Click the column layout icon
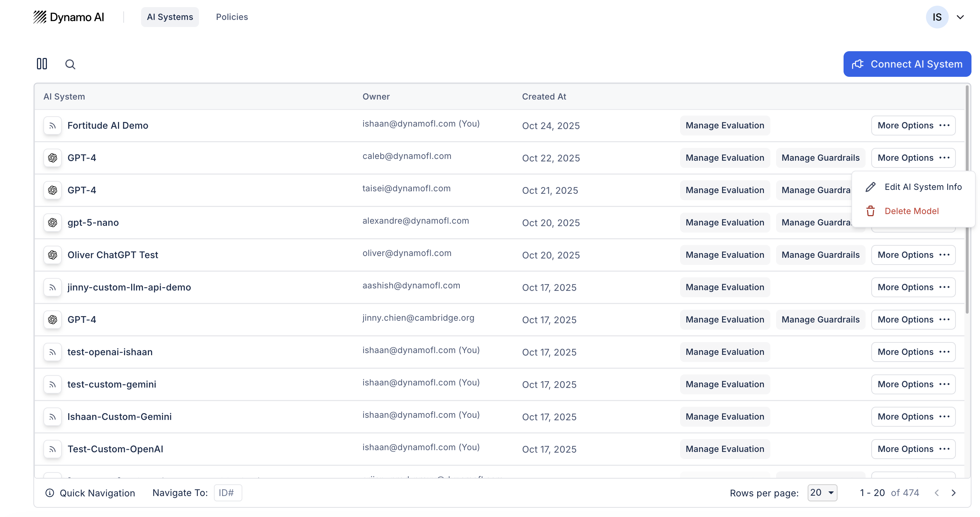Screen dimensions: 980x517 (x=42, y=64)
